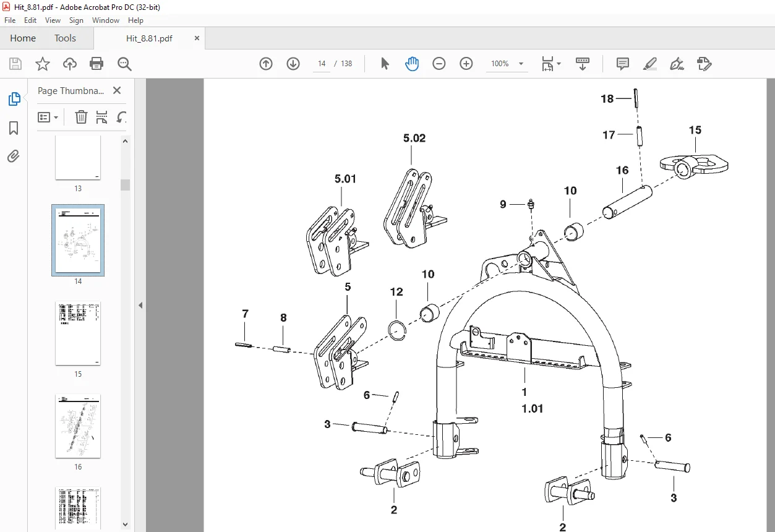The image size is (775, 532).
Task: Go to the previous page arrow
Action: coord(266,64)
